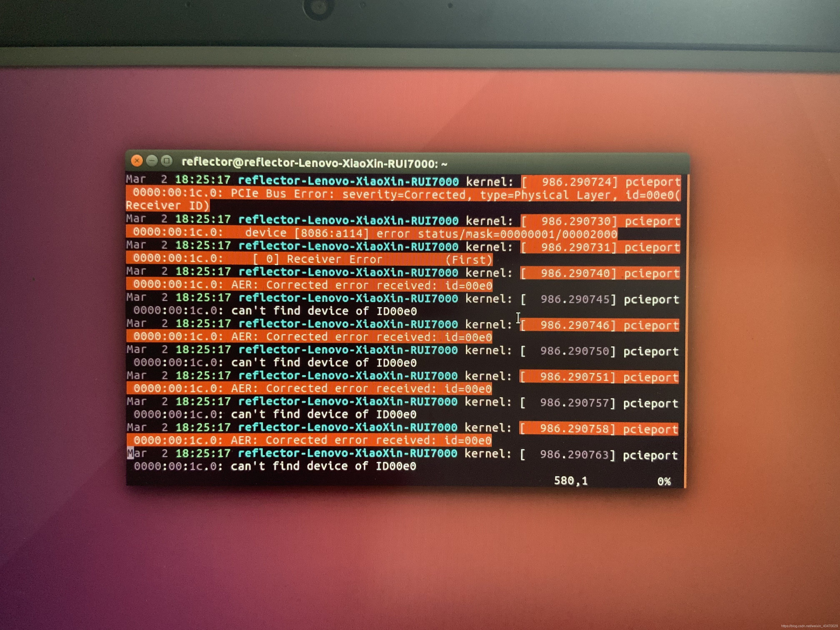The width and height of the screenshot is (840, 630).
Task: Click timestamp 986.290758 highlighted in orange
Action: [574, 429]
